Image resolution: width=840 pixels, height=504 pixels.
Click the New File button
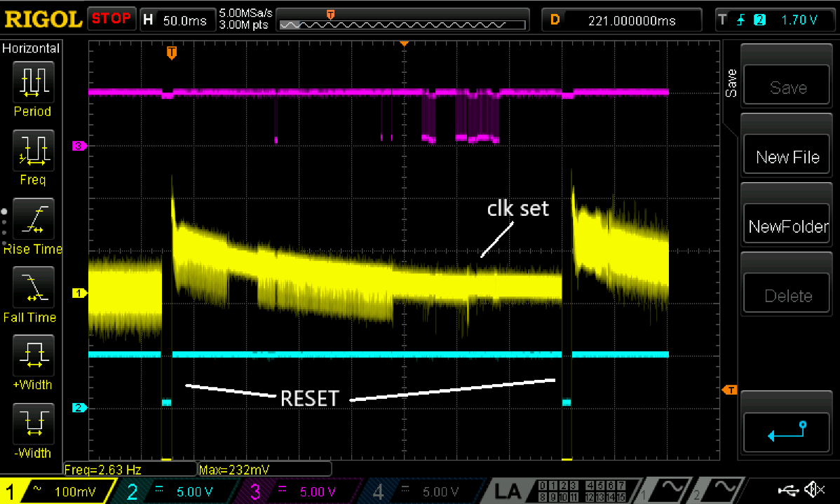point(787,157)
